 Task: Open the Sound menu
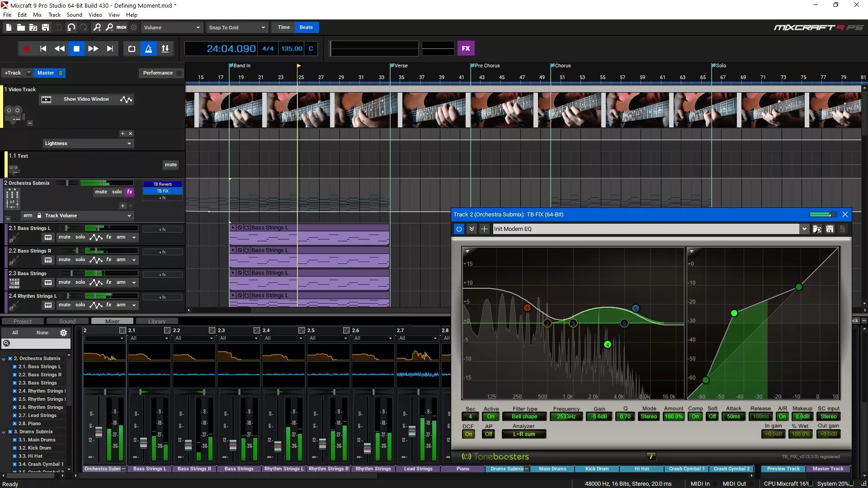pyautogui.click(x=74, y=15)
